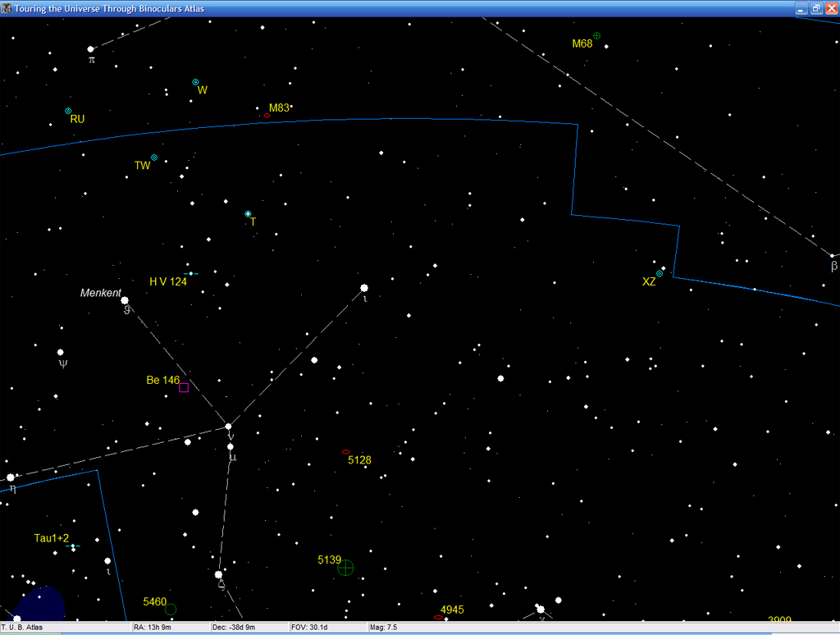Click the 5139 Omega Centauri cluster symbol
The image size is (840, 635).
345,568
